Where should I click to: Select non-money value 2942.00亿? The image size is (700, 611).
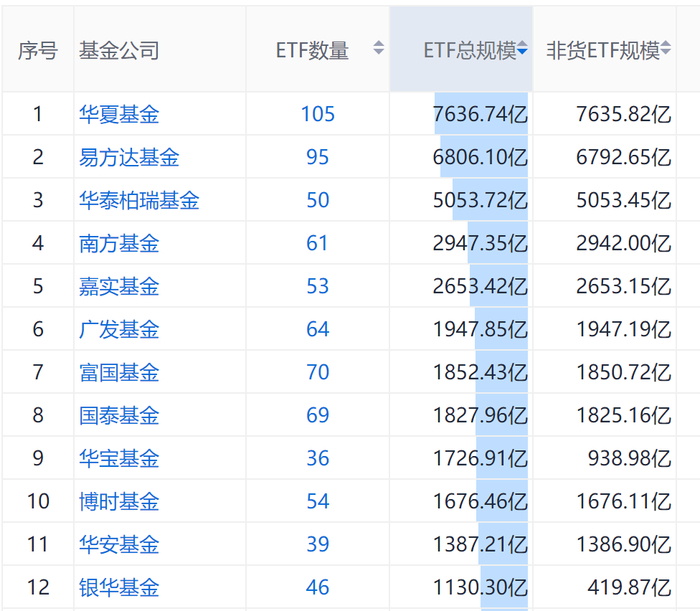point(624,243)
